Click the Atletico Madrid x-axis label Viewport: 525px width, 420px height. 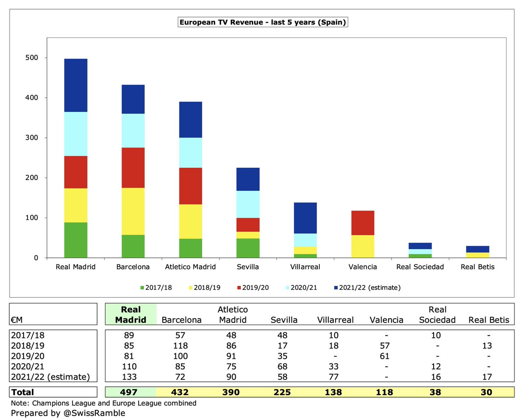pos(190,267)
